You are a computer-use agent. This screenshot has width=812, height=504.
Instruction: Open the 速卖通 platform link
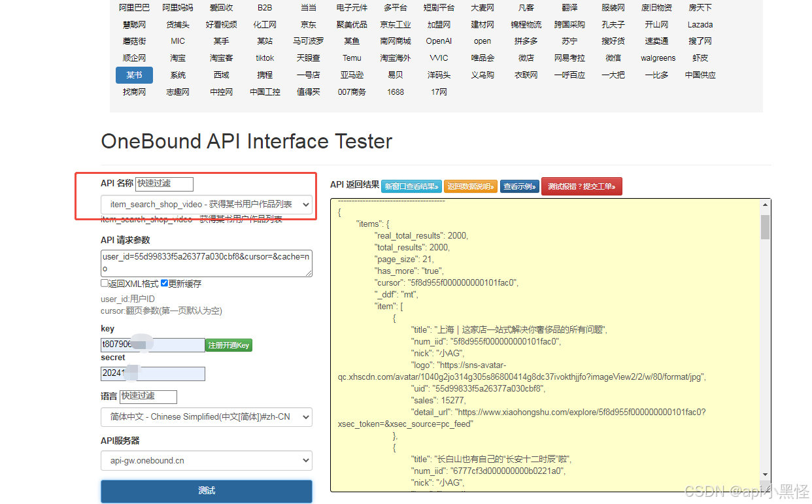tap(656, 41)
